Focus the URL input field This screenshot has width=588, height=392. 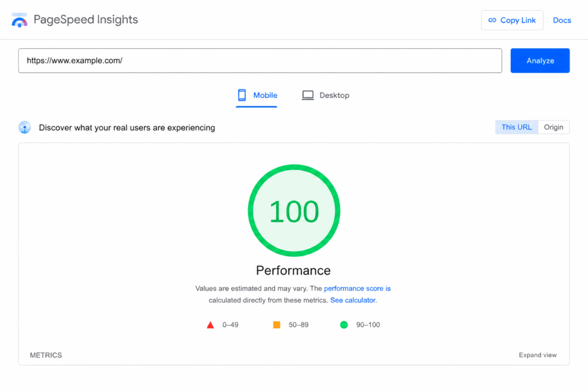click(260, 60)
